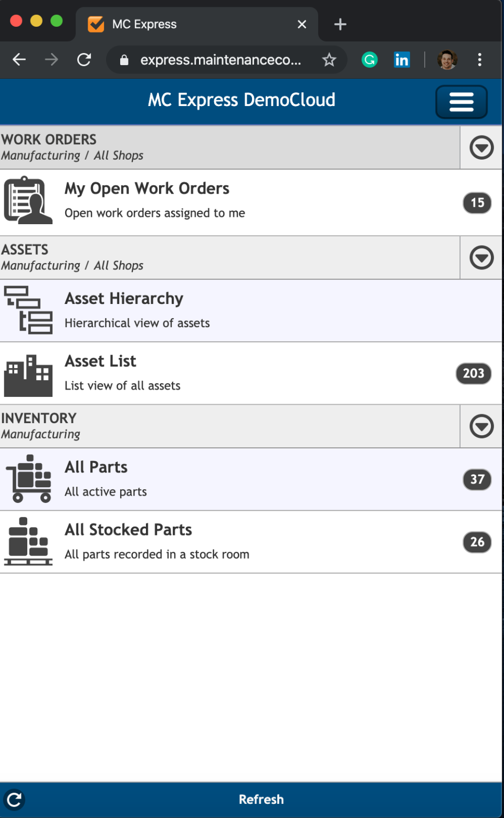Open the hamburger menu button

(461, 102)
